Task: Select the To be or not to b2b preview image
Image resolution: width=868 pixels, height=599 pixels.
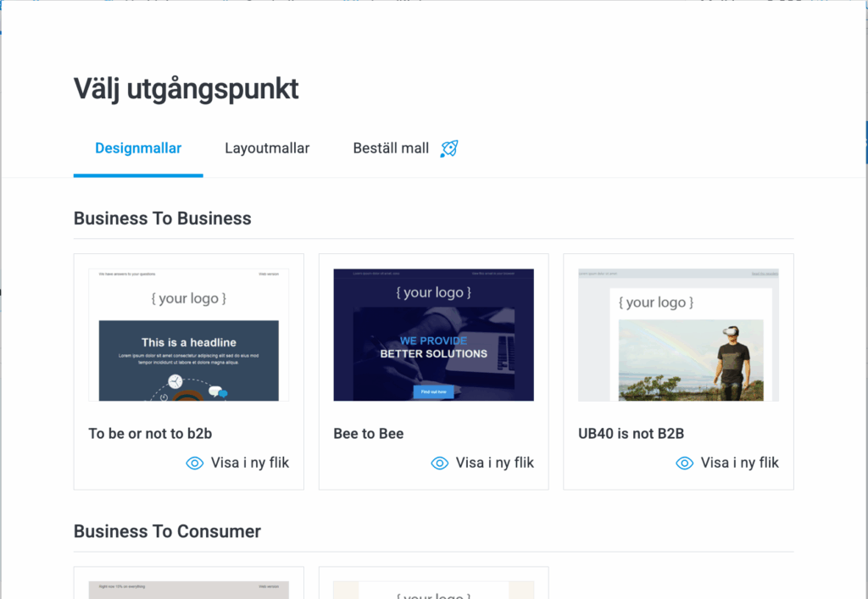Action: (188, 335)
